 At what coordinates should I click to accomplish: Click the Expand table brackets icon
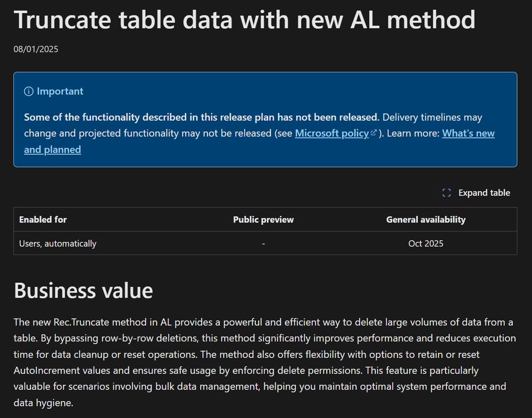tap(446, 193)
